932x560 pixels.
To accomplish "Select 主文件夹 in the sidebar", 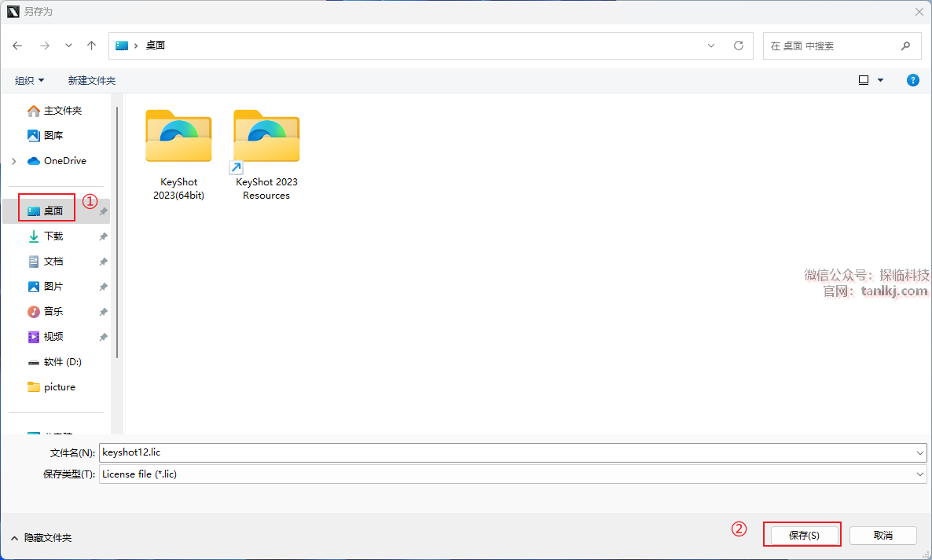I will [x=55, y=111].
